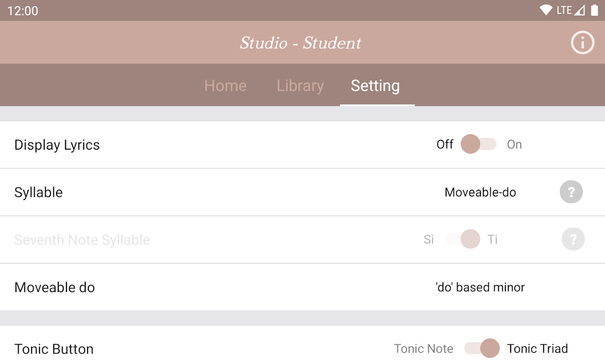The height and width of the screenshot is (364, 605).
Task: Tap the battery status icon
Action: [594, 10]
